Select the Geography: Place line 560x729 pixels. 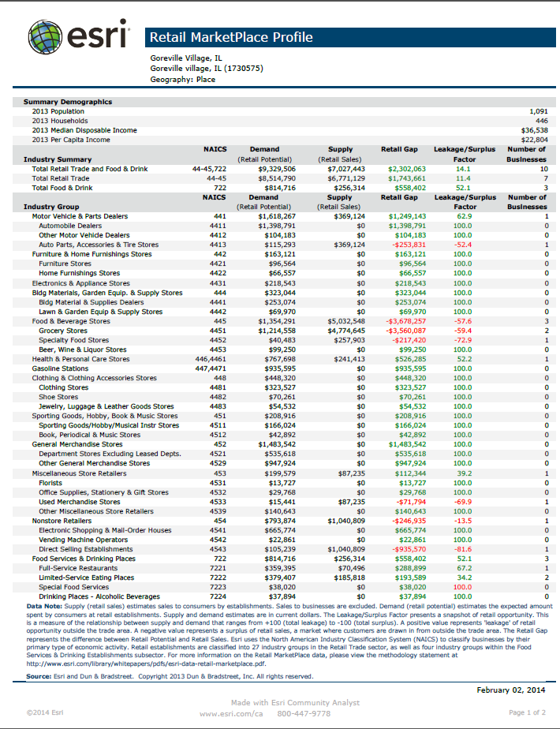(183, 80)
